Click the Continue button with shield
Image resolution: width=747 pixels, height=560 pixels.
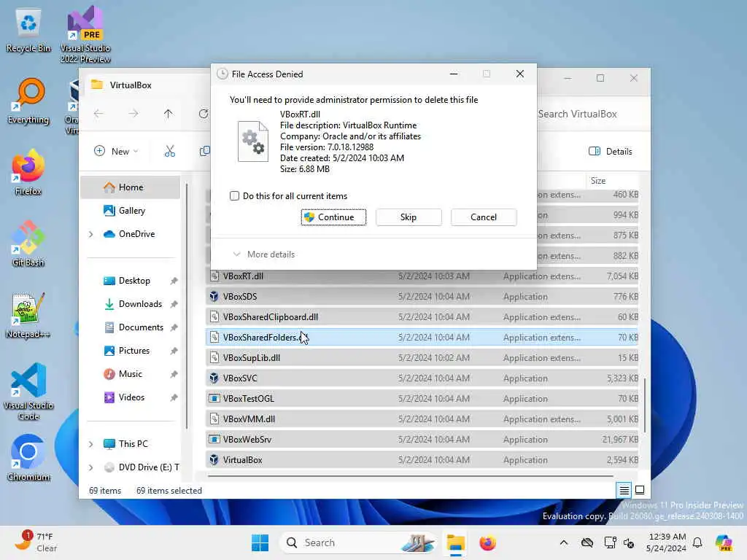(333, 217)
